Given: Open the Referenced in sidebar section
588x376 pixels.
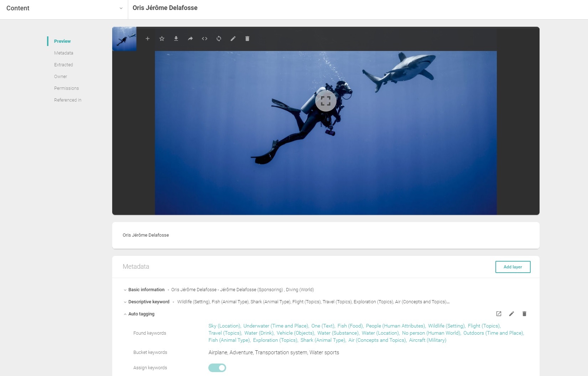Looking at the screenshot, I should (x=68, y=100).
